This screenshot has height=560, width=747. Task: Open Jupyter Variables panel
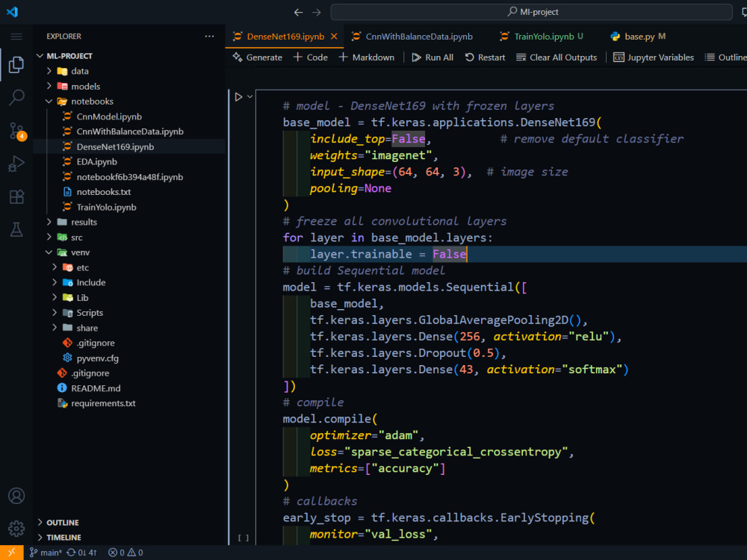pos(654,57)
